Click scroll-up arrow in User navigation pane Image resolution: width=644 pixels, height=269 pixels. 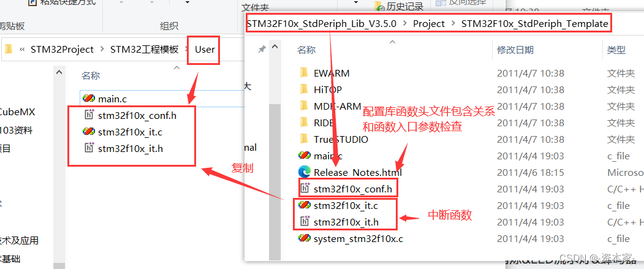59,72
